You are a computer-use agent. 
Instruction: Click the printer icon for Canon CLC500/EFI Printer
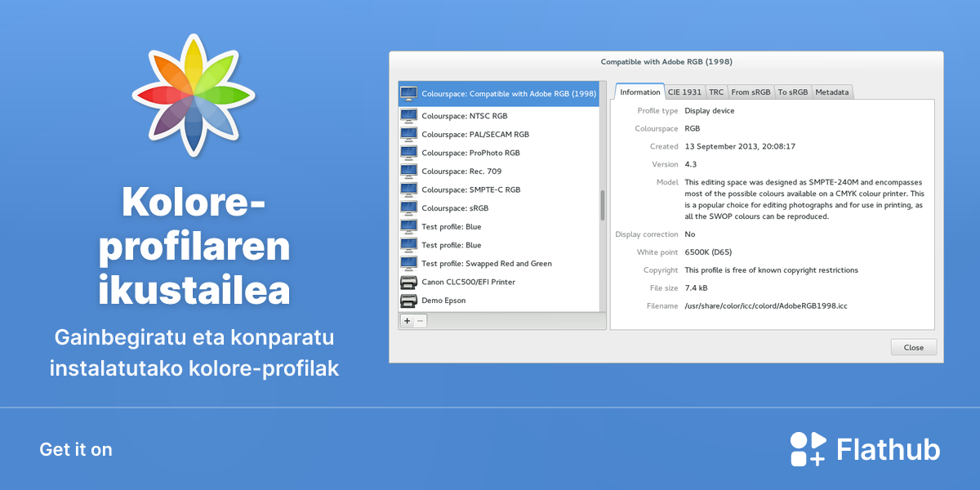point(408,282)
